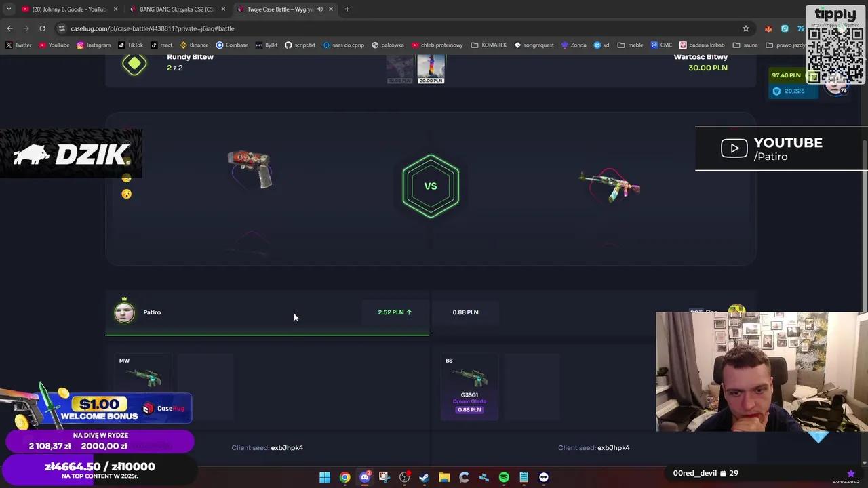
Task: Open the Twitter bookmark
Action: tap(18, 45)
